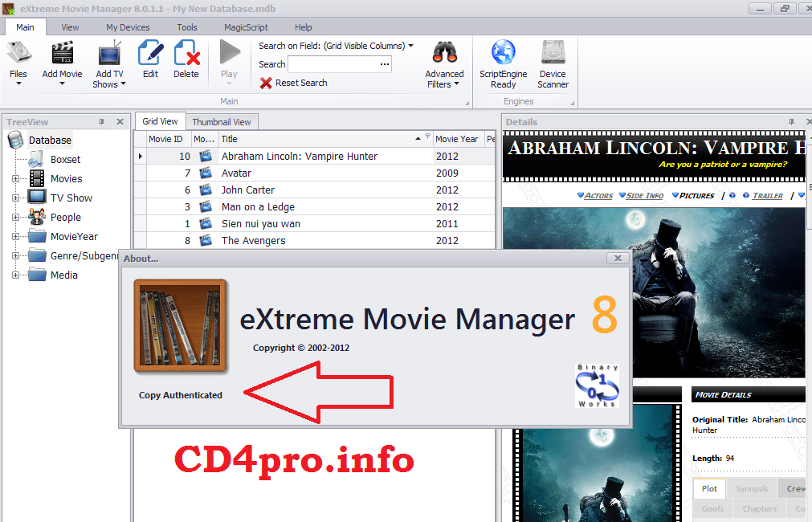Screen dimensions: 812x522
Task: Open Advanced Filters binoculars icon
Action: (x=444, y=52)
